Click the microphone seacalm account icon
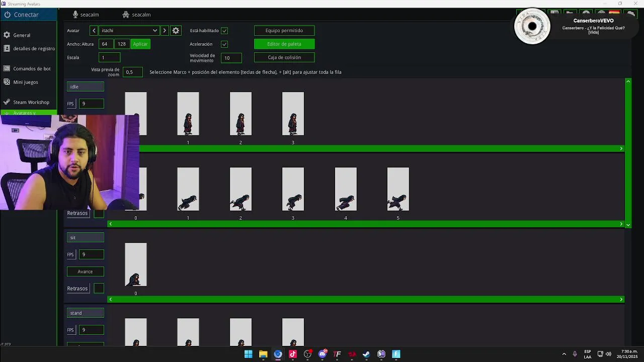The width and height of the screenshot is (644, 362). [x=75, y=15]
